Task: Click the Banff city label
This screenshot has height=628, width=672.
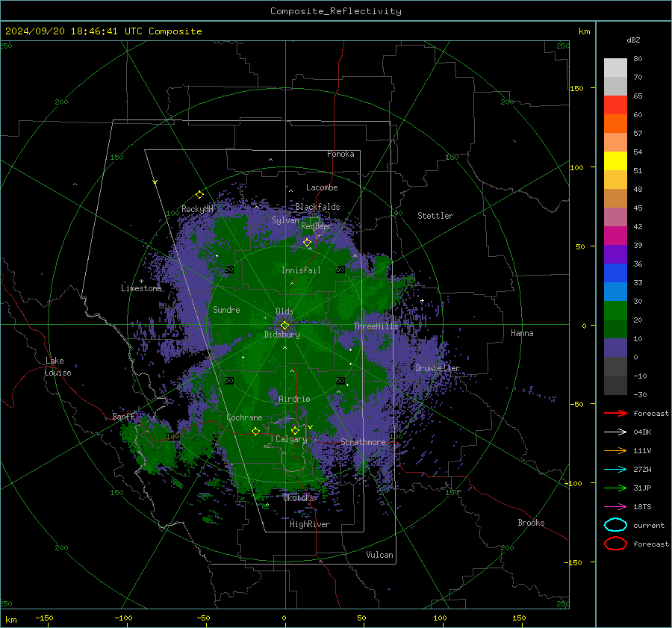Action: pyautogui.click(x=123, y=417)
